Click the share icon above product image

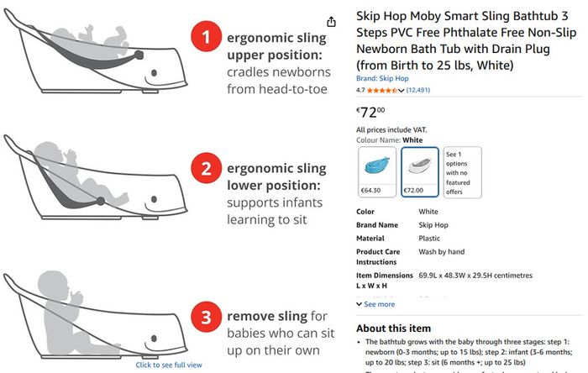[331, 22]
